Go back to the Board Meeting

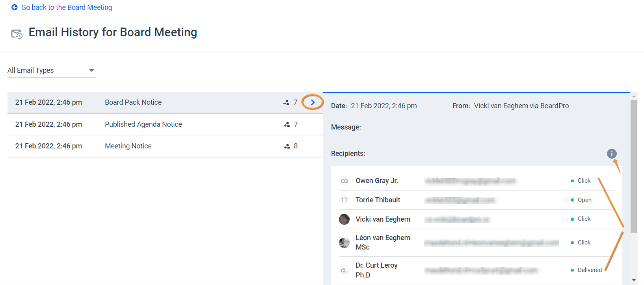point(67,7)
